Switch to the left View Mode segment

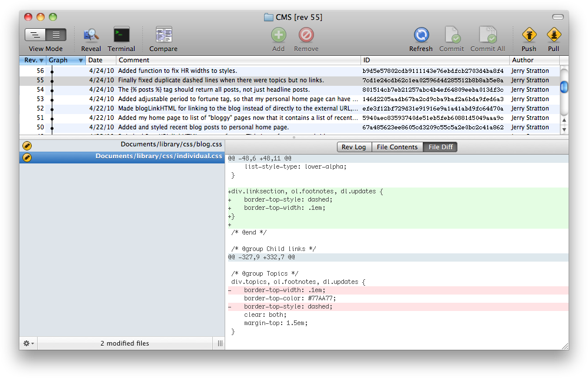point(35,35)
